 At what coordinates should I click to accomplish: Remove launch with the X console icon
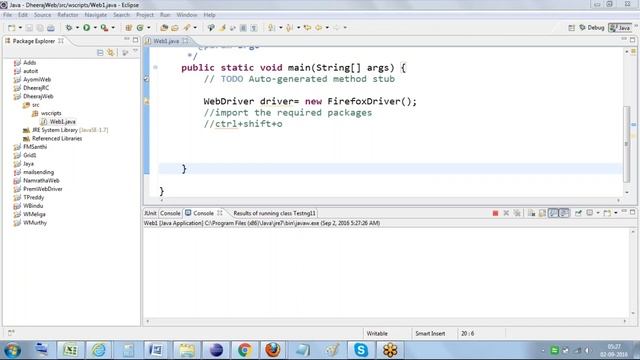click(506, 213)
